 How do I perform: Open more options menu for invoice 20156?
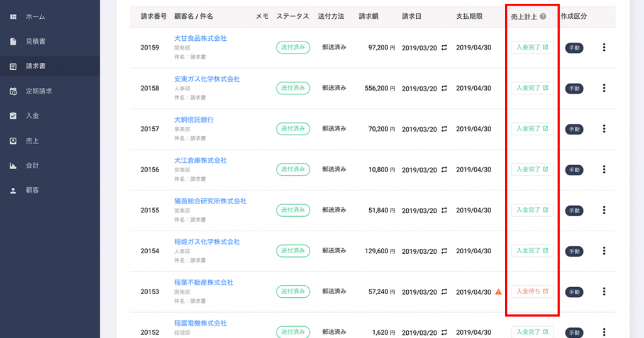(604, 169)
